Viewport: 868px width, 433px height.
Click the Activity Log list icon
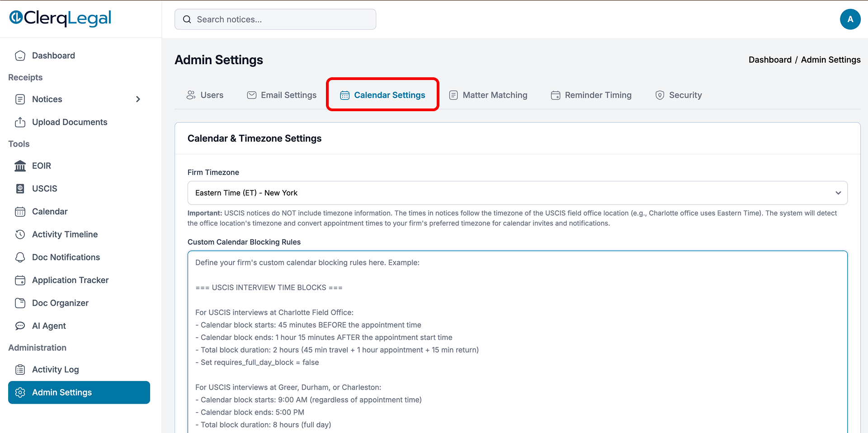[20, 370]
